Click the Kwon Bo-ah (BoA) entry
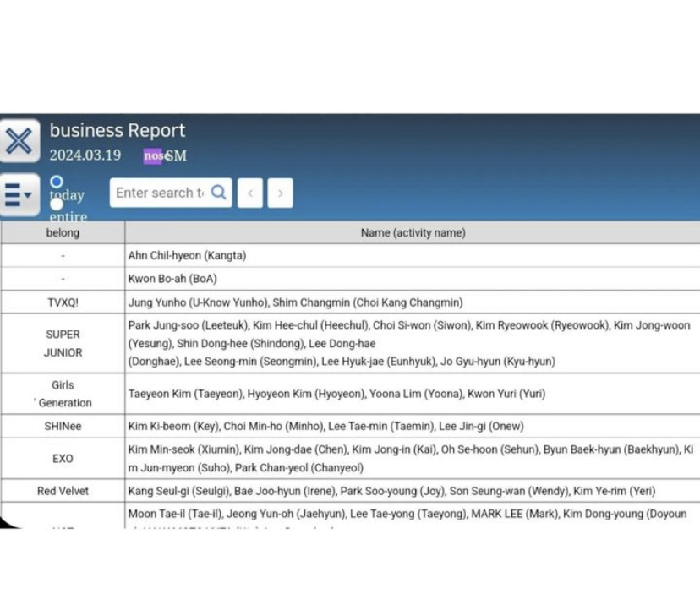 click(x=172, y=279)
